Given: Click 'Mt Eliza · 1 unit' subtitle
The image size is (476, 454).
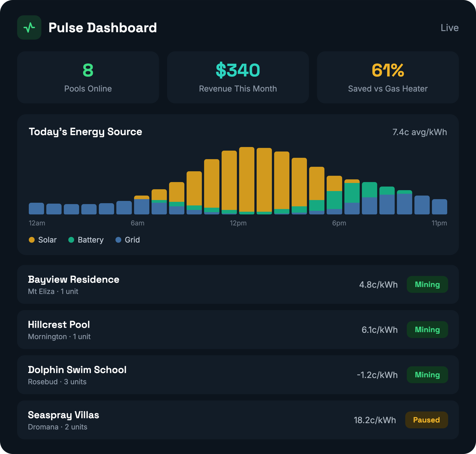Looking at the screenshot, I should (53, 292).
